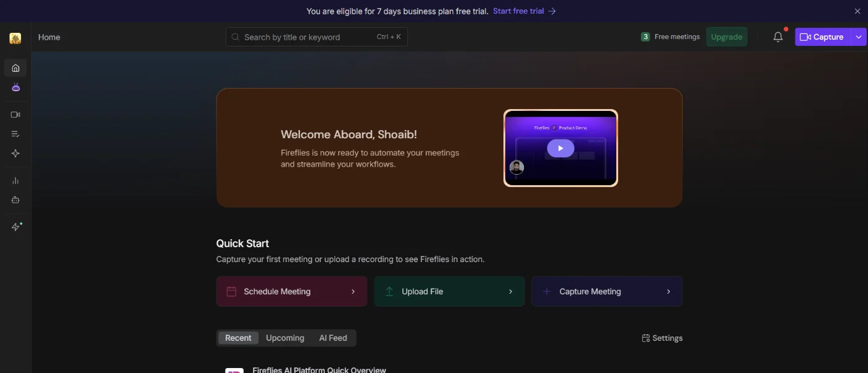Click the Start free trial link
Viewport: 868px width, 373px height.
[x=518, y=11]
